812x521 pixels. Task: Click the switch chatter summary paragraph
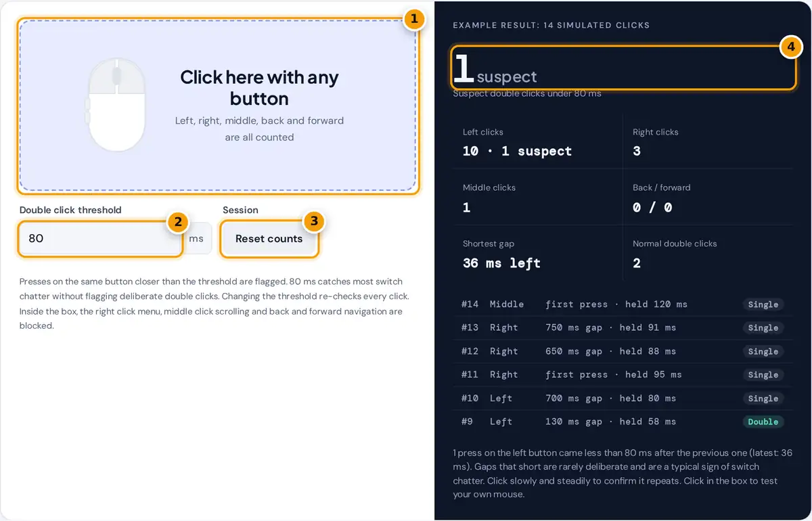click(x=623, y=473)
